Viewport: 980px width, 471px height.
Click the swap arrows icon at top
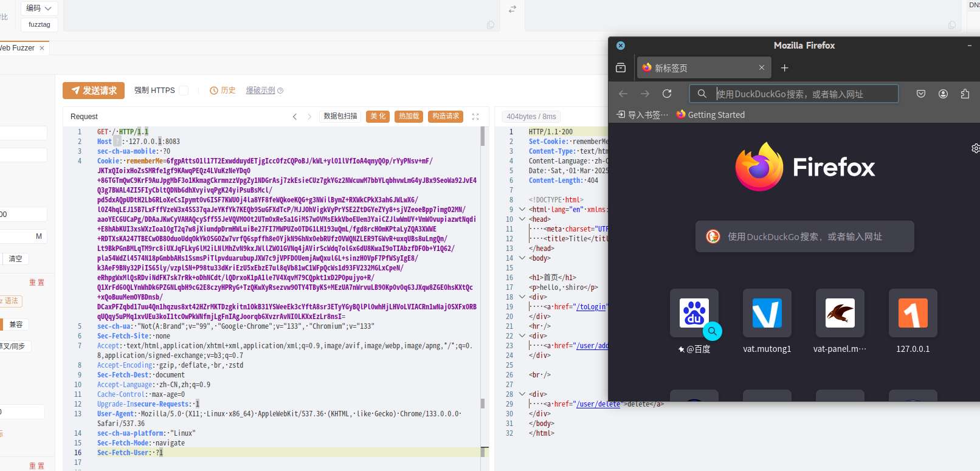tap(512, 9)
